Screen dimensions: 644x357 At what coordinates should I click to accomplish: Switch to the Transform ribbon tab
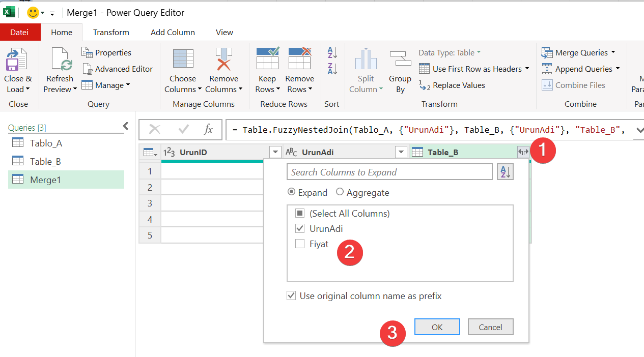[x=111, y=32]
